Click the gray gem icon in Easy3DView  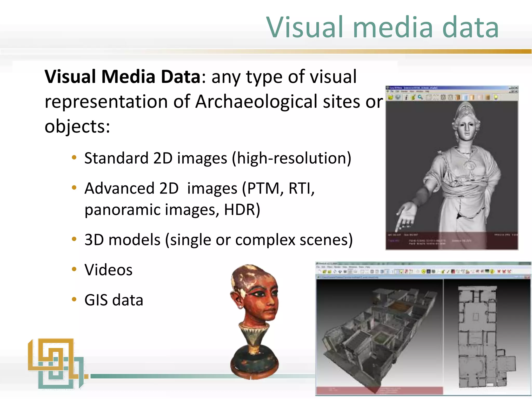click(x=398, y=97)
